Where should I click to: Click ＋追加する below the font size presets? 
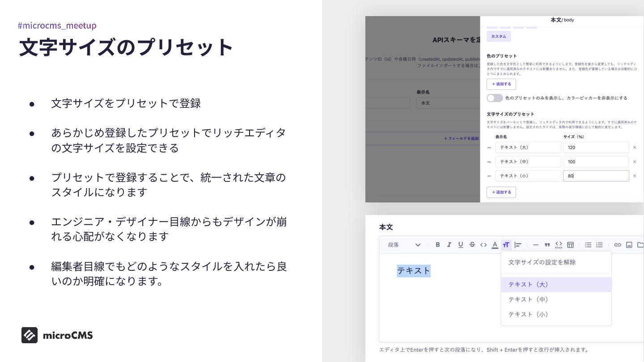pos(501,192)
